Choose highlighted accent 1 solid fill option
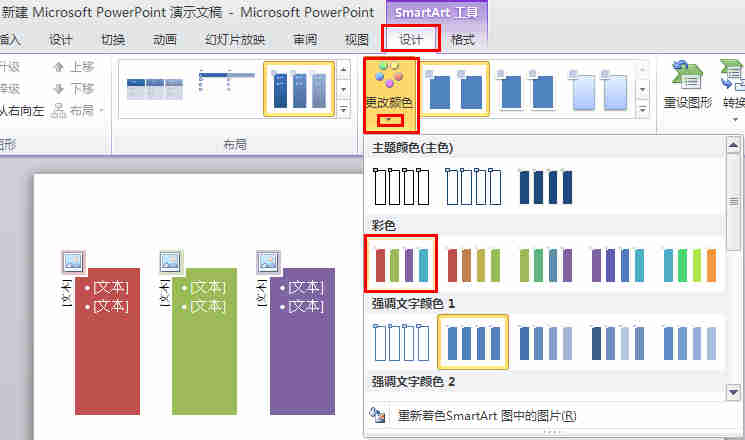The width and height of the screenshot is (745, 440). pyautogui.click(x=473, y=342)
